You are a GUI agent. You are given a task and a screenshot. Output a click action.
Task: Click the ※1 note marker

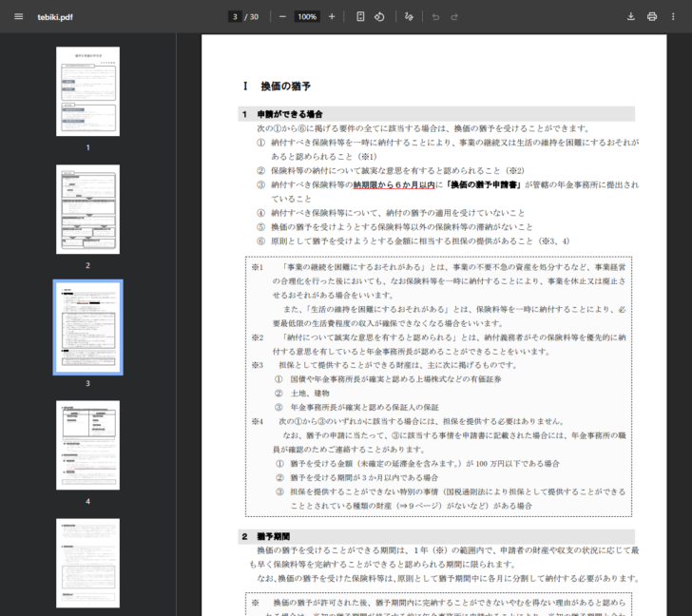point(258,267)
